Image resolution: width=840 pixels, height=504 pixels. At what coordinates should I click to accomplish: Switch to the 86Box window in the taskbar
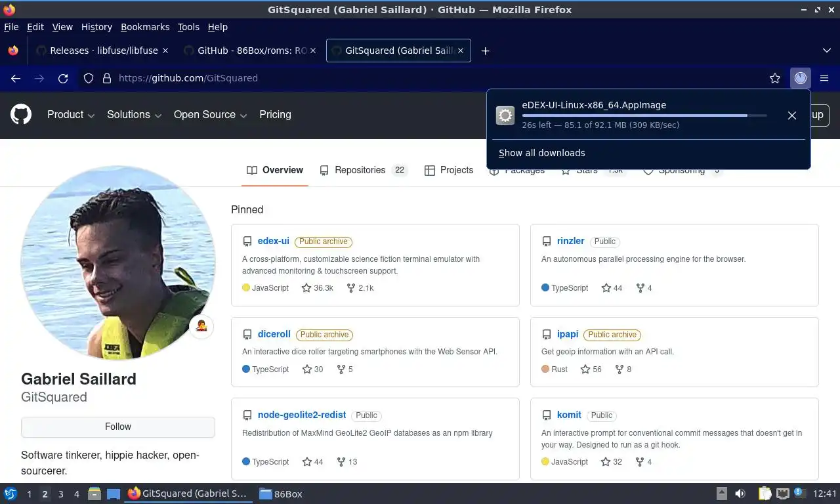click(x=281, y=494)
